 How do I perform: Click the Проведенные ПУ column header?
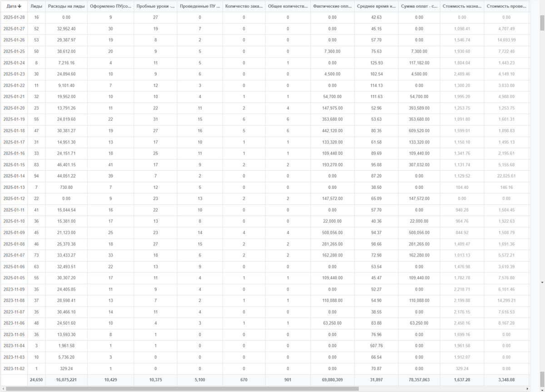200,6
